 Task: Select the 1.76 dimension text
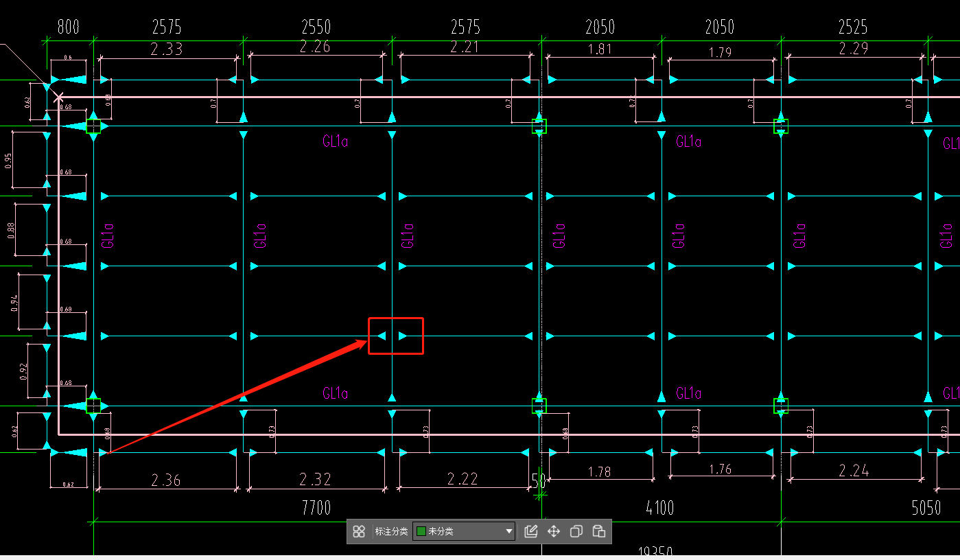coord(720,469)
